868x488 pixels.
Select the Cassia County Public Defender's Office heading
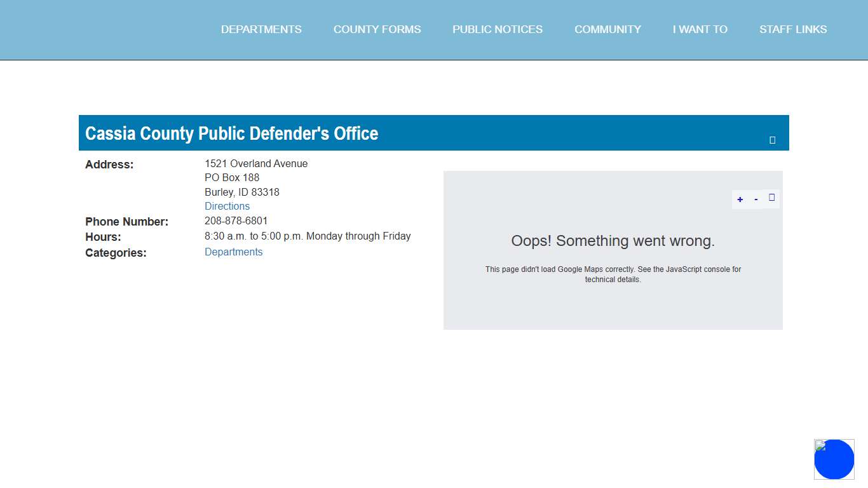tap(231, 133)
